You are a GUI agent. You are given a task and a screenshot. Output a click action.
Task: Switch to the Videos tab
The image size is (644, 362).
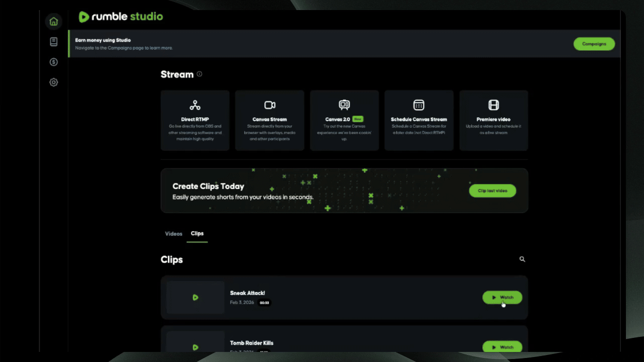[x=174, y=234]
